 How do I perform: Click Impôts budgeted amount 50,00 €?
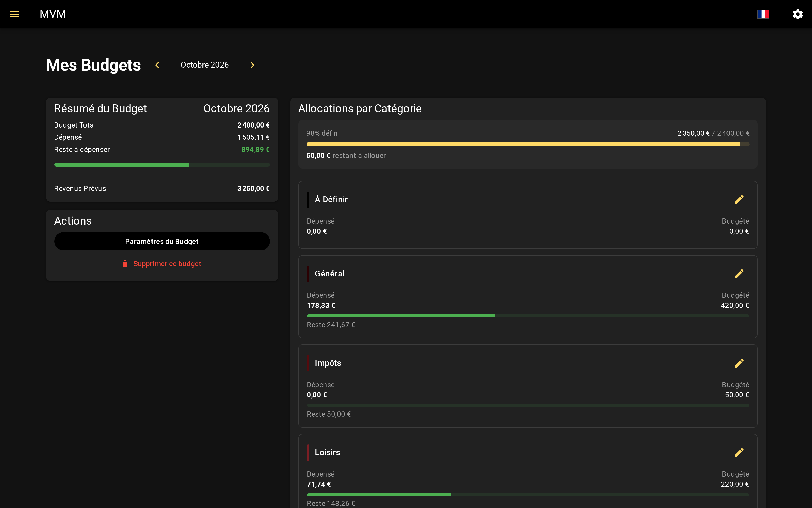(737, 395)
